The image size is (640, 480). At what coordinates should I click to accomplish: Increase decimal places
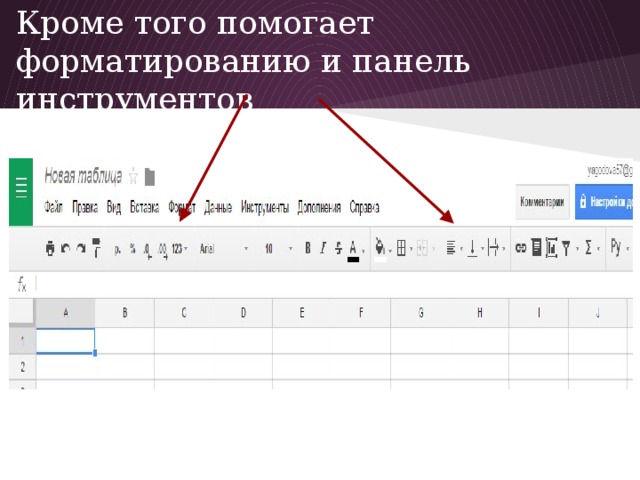(x=162, y=250)
